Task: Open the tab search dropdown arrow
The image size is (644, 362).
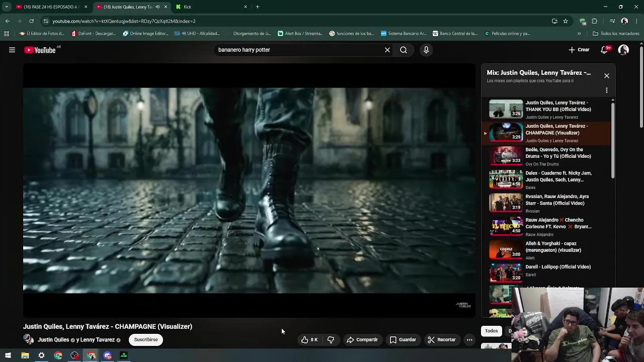Action: (7, 7)
